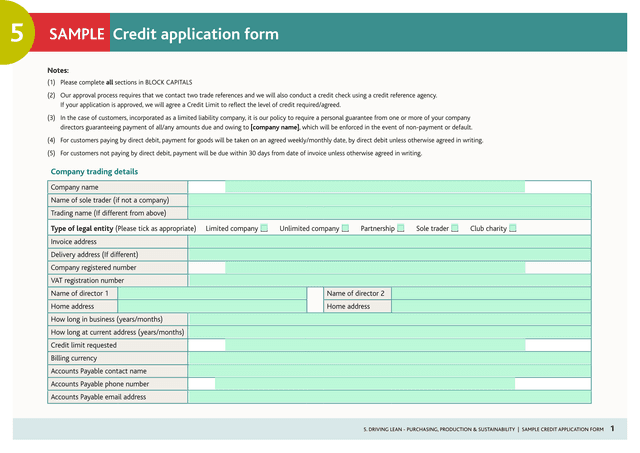Focus the Name of sole trader field
This screenshot has height=453, width=640.
[389, 200]
